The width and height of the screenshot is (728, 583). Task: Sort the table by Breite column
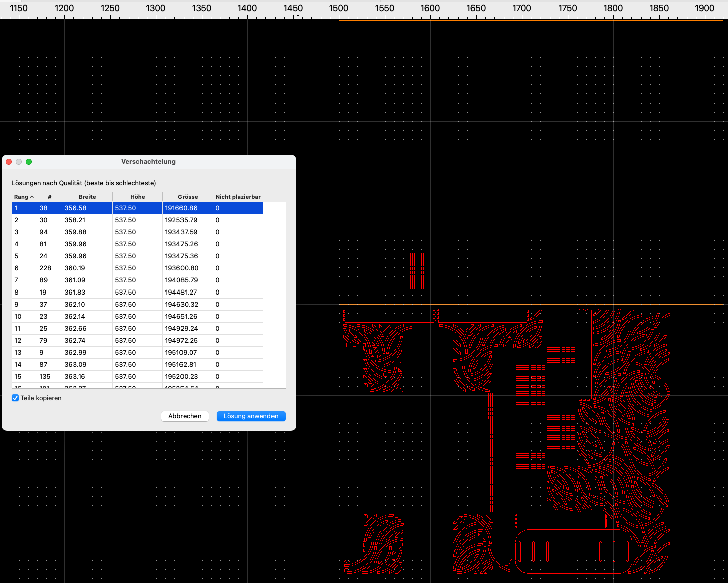[87, 197]
